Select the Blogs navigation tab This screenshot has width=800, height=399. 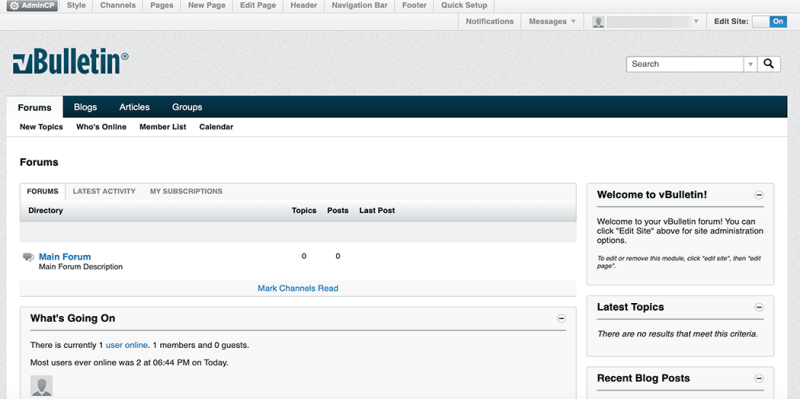[x=85, y=107]
